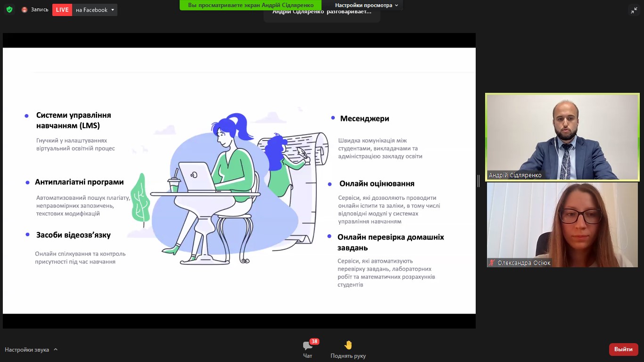Viewport: 644px width, 362px height.
Task: Click the heading "Онлайн перевірка домашніх завдань"
Action: [x=391, y=242]
